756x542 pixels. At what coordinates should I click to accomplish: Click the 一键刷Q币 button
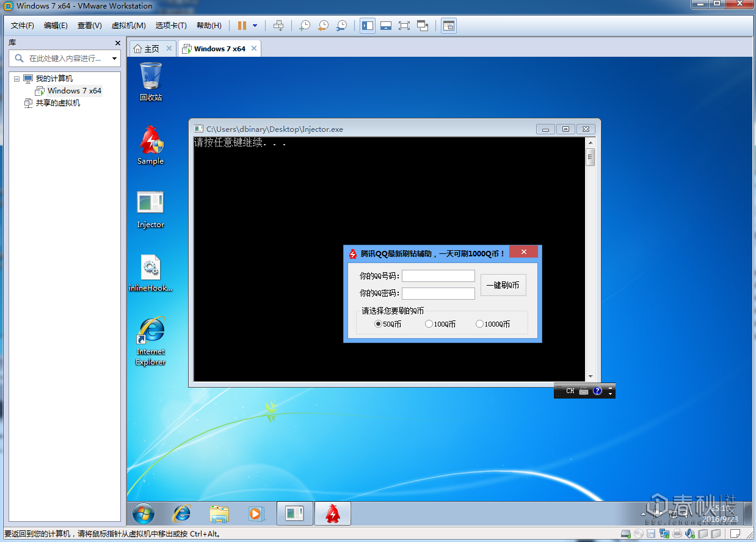coord(503,285)
